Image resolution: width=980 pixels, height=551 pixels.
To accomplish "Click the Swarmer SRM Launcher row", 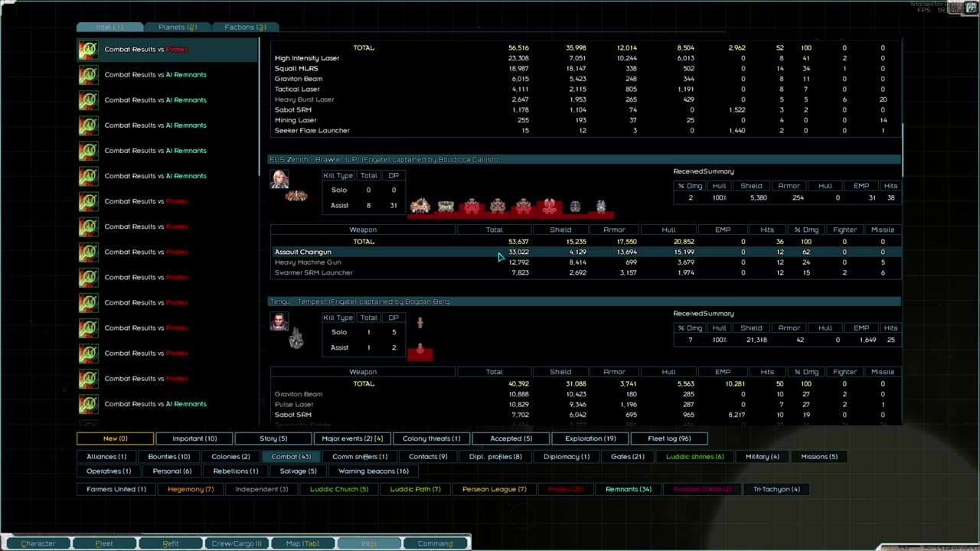I will (586, 272).
